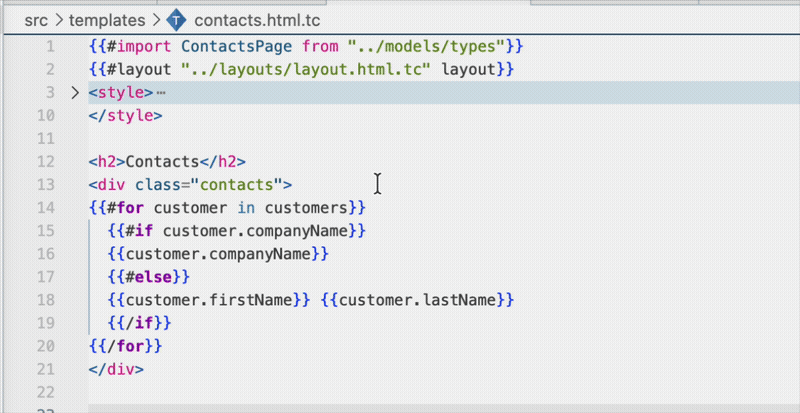This screenshot has width=800, height=413.
Task: Click line number 1 in gutter
Action: click(50, 47)
